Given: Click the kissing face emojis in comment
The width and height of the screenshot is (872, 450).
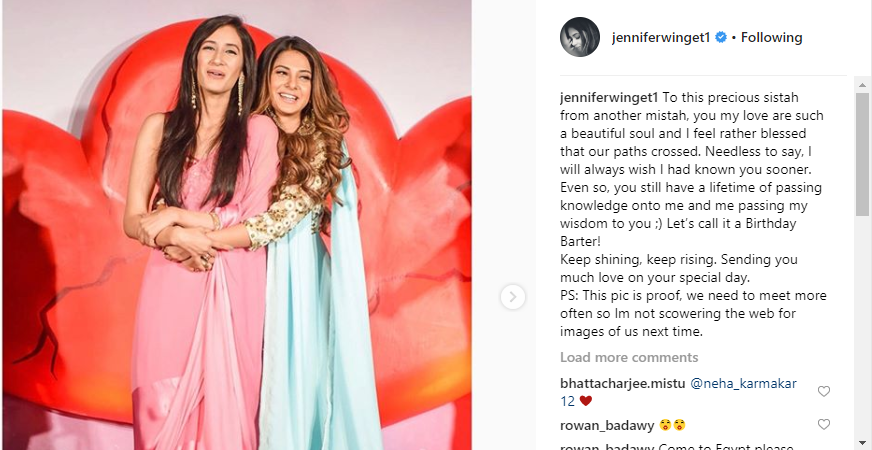Looking at the screenshot, I should (672, 426).
